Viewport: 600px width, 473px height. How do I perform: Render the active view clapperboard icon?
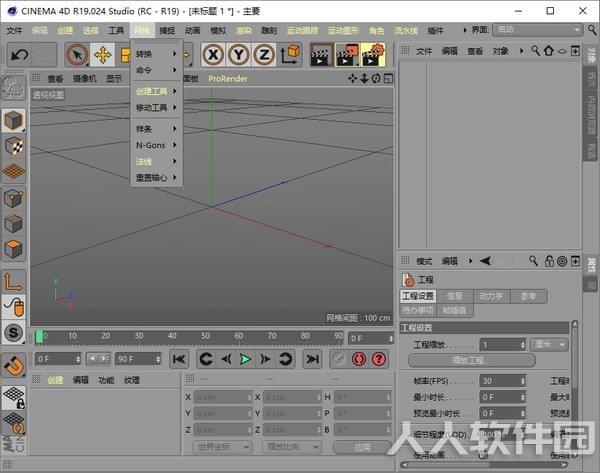click(321, 55)
